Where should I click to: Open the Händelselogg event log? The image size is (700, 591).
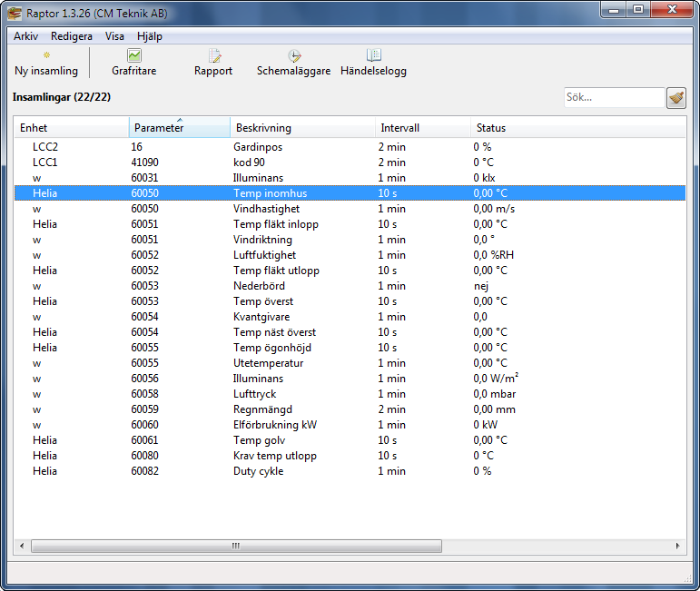pyautogui.click(x=373, y=63)
